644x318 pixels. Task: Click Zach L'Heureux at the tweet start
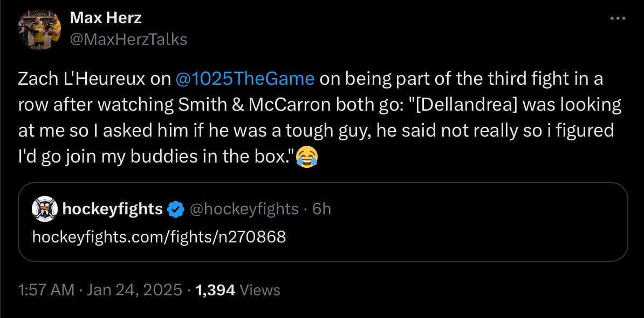tap(81, 79)
